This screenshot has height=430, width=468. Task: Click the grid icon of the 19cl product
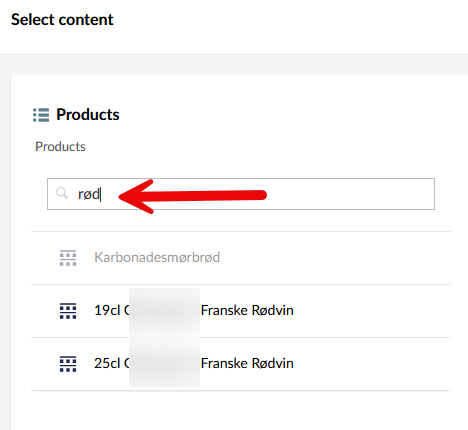[x=68, y=311]
